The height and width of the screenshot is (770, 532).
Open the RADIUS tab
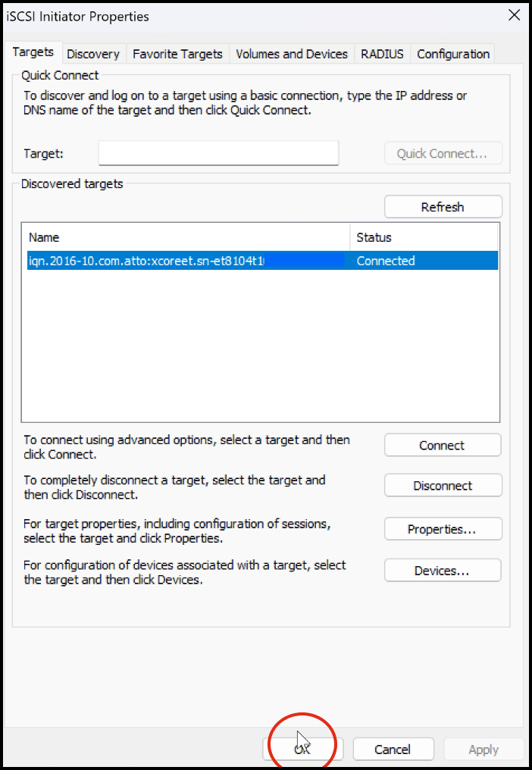(x=383, y=54)
